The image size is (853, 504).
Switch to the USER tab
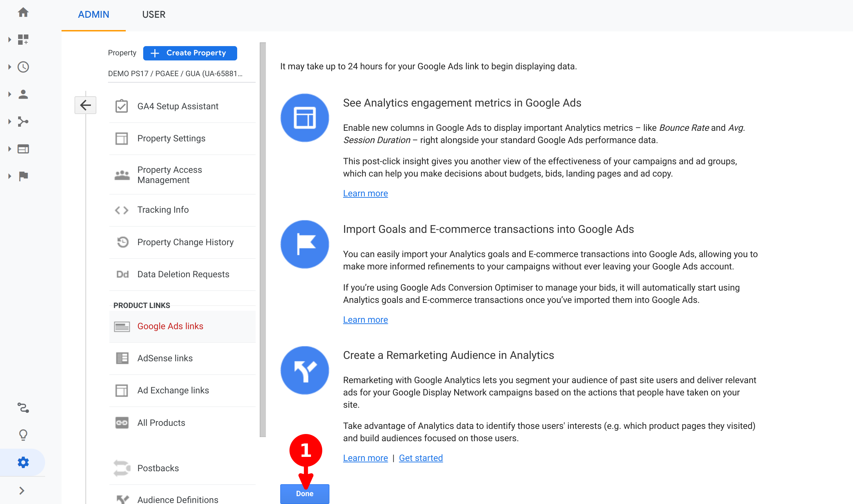pos(154,14)
